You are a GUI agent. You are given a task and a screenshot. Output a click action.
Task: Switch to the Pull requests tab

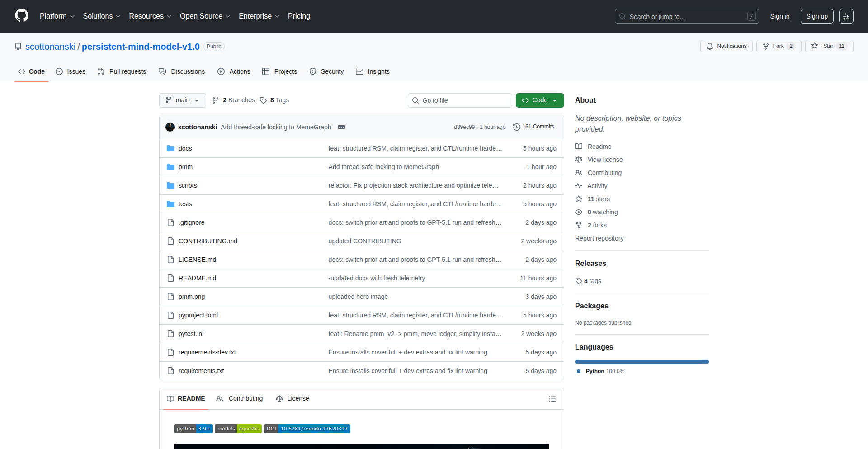coord(122,71)
